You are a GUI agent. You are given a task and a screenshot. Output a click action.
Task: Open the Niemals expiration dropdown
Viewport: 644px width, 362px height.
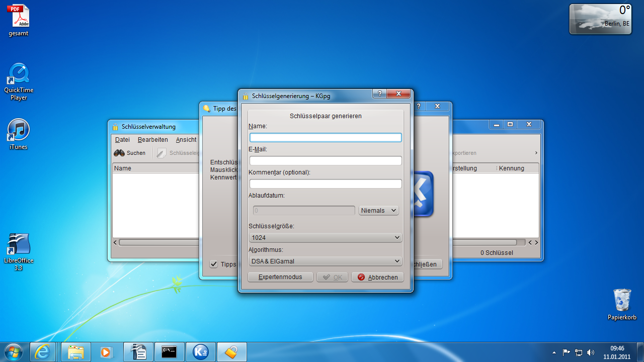378,210
